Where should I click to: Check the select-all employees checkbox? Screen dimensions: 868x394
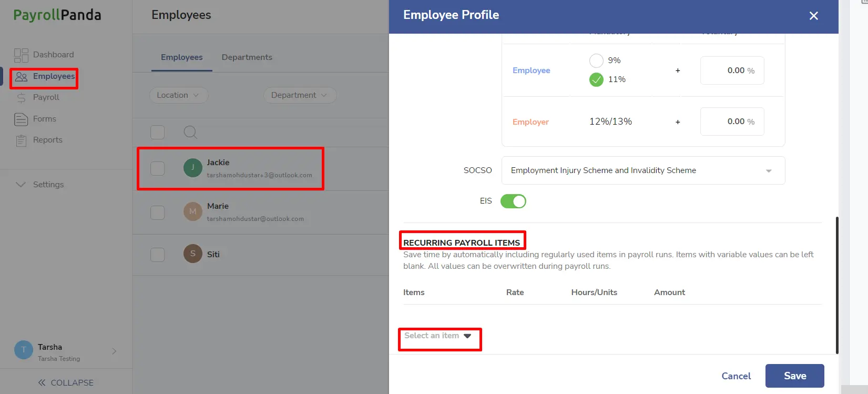click(158, 132)
